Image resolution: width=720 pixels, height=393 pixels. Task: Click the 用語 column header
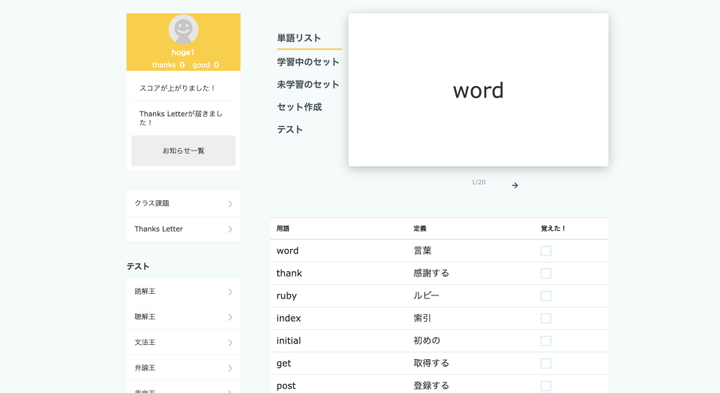(x=283, y=229)
